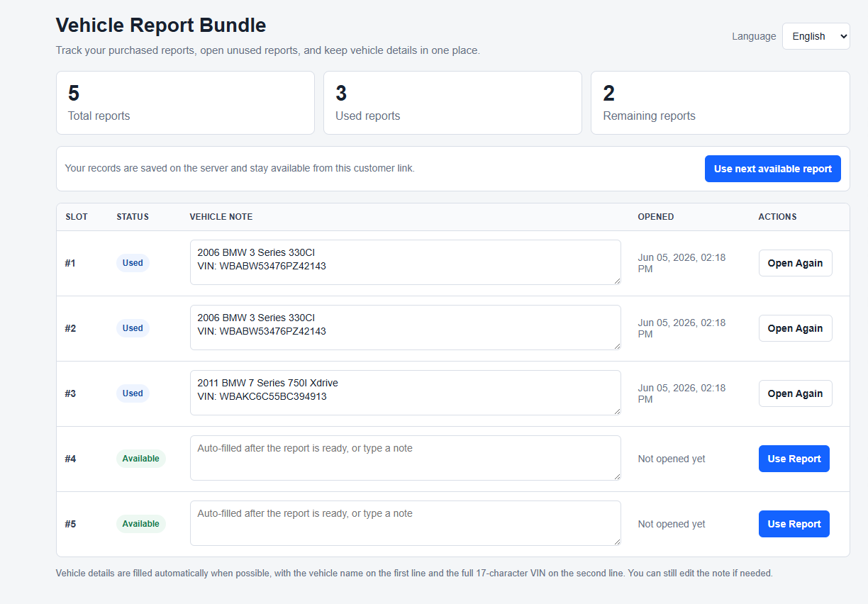Open Again for slot #1 report
Viewport: 868px width, 604px height.
795,263
